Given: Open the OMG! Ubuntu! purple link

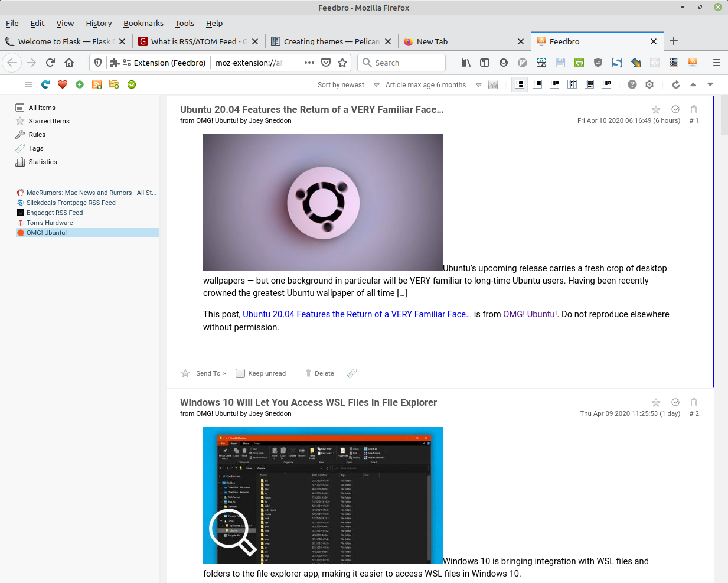Looking at the screenshot, I should click(x=530, y=314).
